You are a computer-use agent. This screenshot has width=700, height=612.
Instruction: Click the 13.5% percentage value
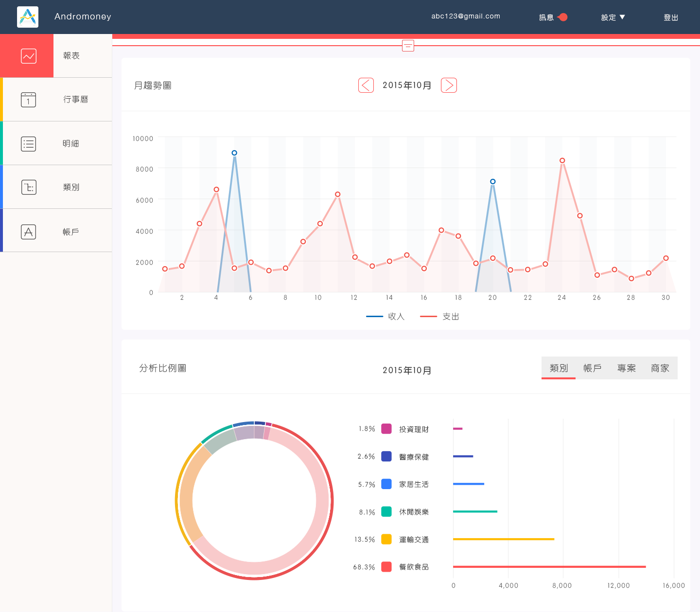[x=365, y=540]
